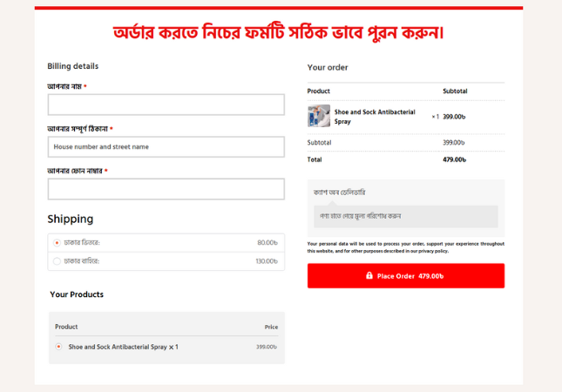
Task: Click the Shipping section heading
Action: pos(71,219)
